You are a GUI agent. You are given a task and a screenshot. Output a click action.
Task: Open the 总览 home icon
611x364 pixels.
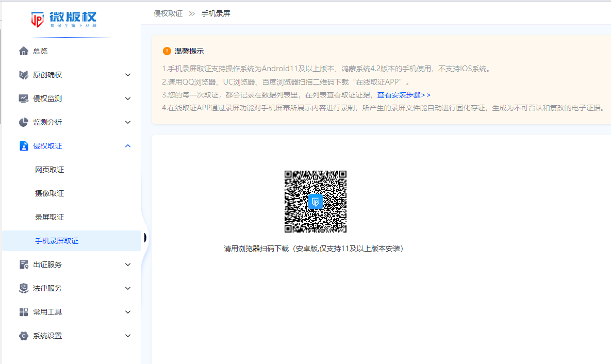pos(23,51)
